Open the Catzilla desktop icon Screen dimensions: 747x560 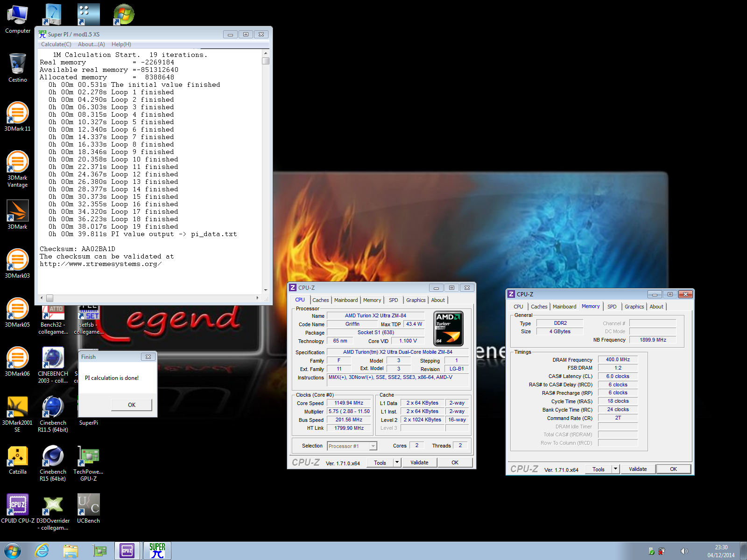[x=18, y=460]
